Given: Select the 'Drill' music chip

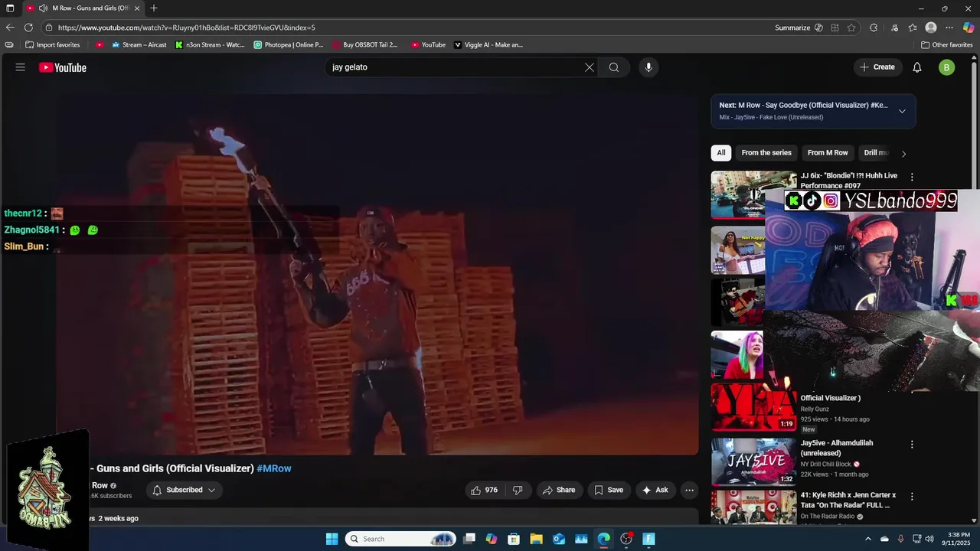Looking at the screenshot, I should pos(876,152).
